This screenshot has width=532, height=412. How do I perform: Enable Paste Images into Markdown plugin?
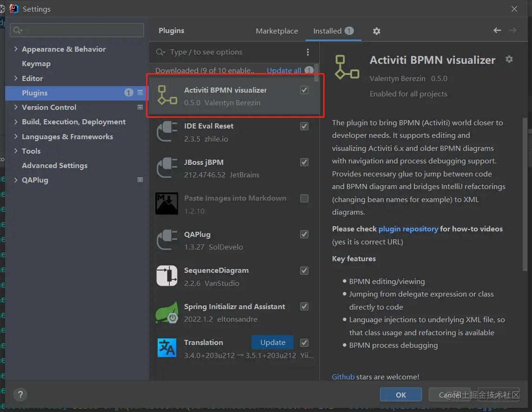304,198
